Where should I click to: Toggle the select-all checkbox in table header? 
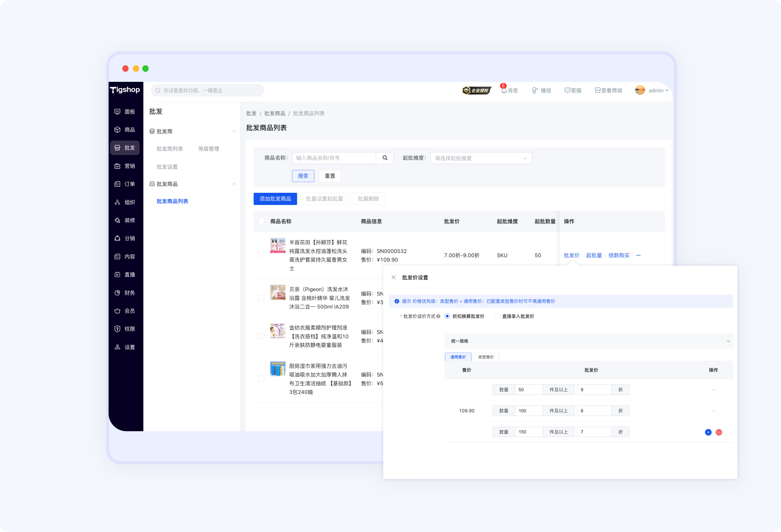point(261,221)
